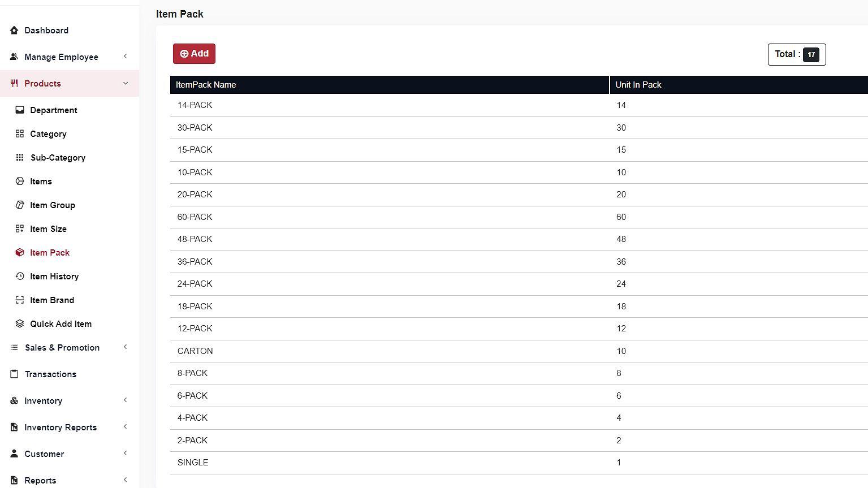Screen dimensions: 868x488
Task: Sort by ItemPack Name column header
Action: click(206, 85)
